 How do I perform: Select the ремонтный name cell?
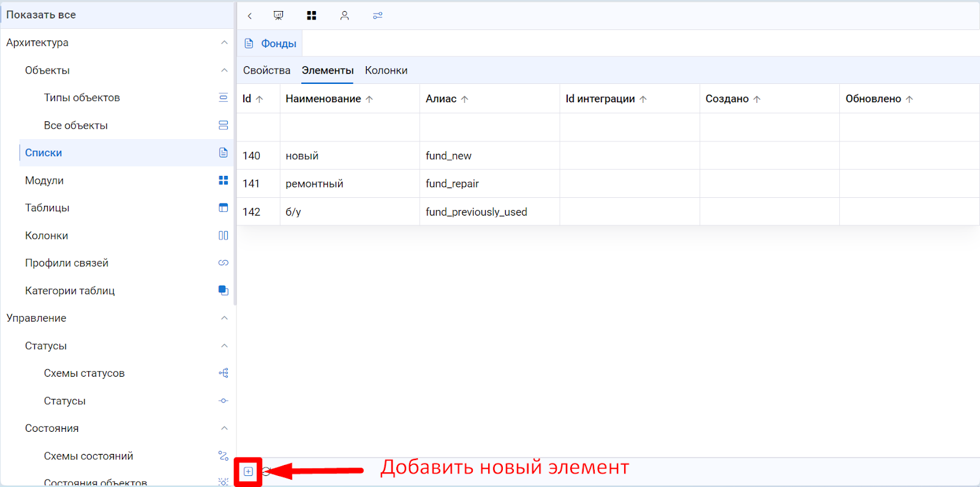(x=350, y=183)
